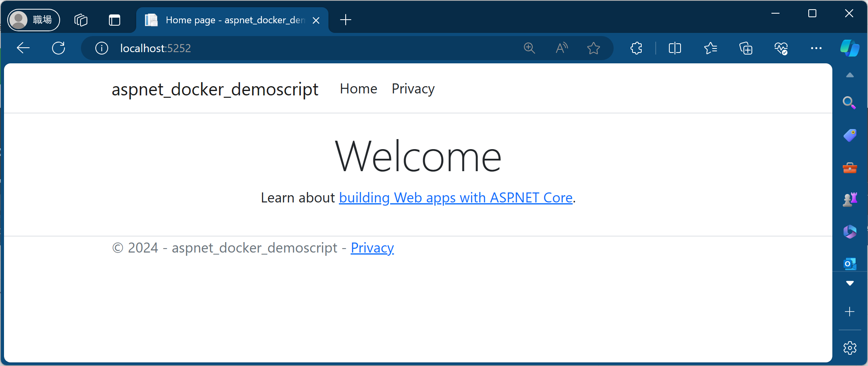Image resolution: width=868 pixels, height=366 pixels.
Task: Open the footer Privacy link
Action: tap(373, 248)
